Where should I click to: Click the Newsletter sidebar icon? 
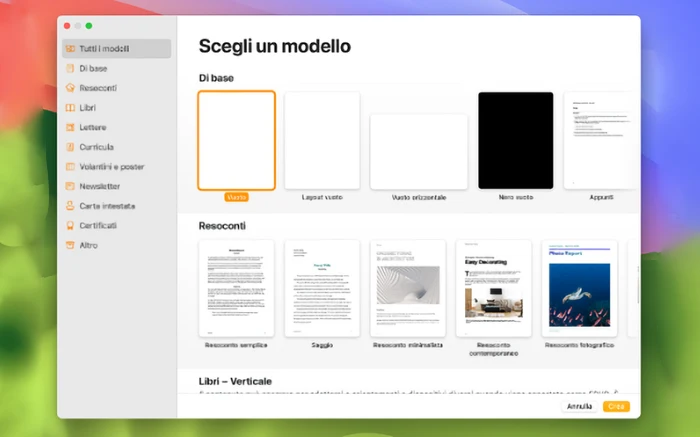(x=70, y=186)
